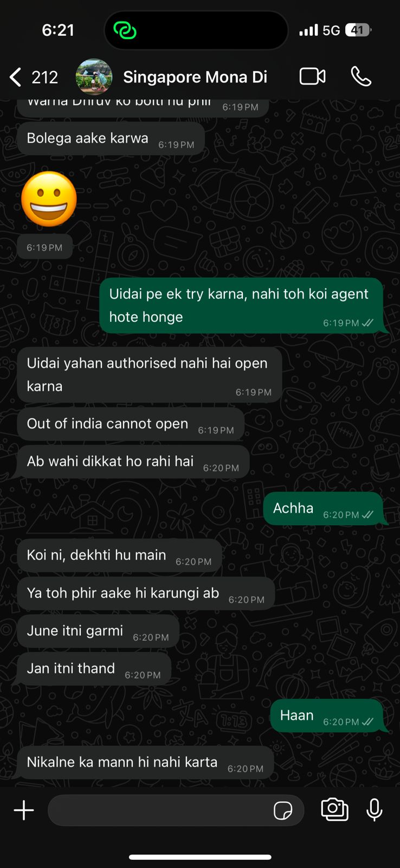Start a video call with Singapore Mona Di
This screenshot has height=868, width=400.
tap(313, 76)
